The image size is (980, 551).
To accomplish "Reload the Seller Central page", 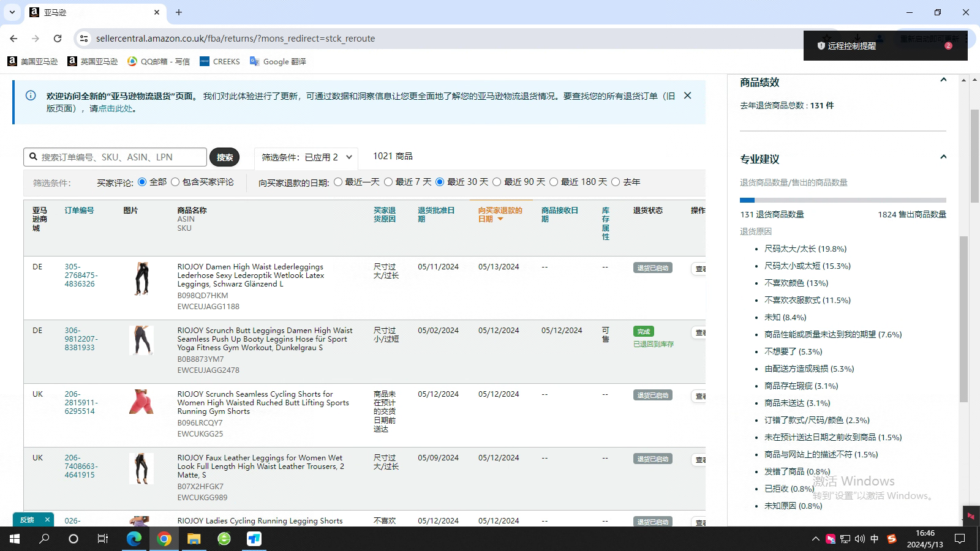I will click(x=58, y=39).
